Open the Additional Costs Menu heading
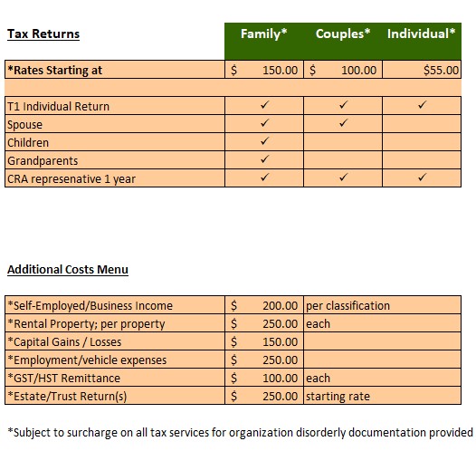 click(68, 269)
